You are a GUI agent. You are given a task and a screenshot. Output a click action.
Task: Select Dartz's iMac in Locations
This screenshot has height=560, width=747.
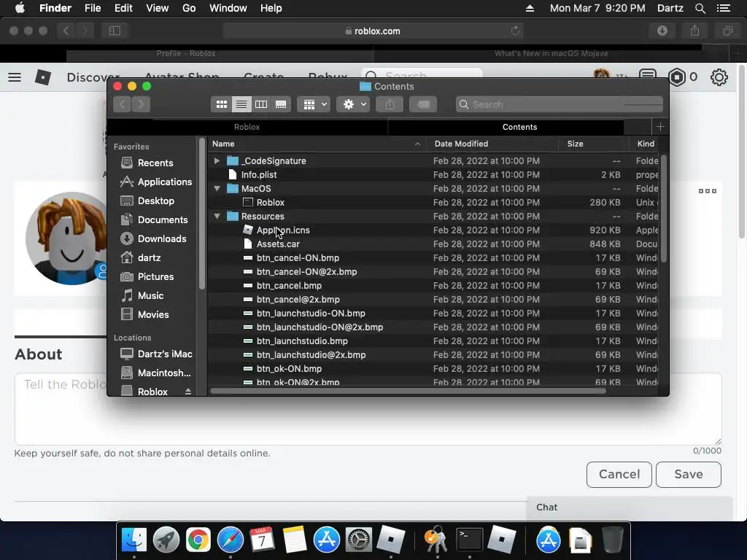[x=164, y=354]
